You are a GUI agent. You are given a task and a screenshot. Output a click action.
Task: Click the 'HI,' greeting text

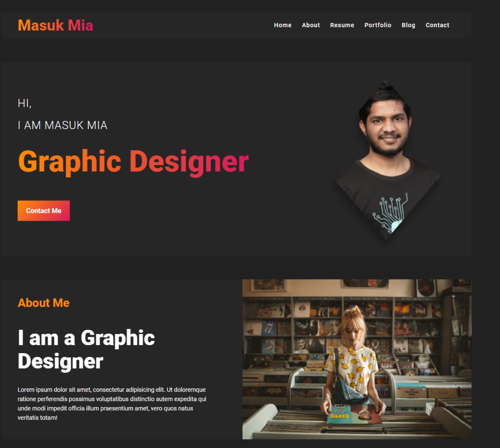pyautogui.click(x=25, y=103)
